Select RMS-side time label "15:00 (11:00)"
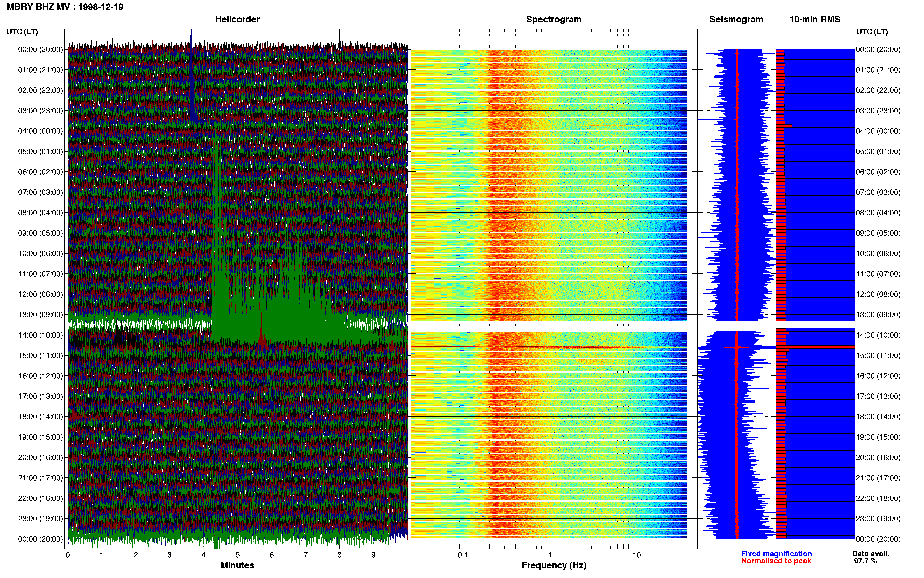 pyautogui.click(x=878, y=356)
